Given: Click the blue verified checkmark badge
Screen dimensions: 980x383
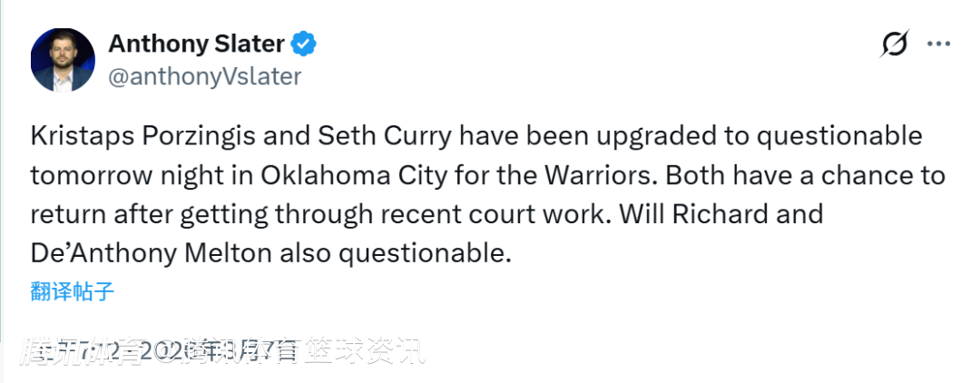Looking at the screenshot, I should [x=302, y=43].
